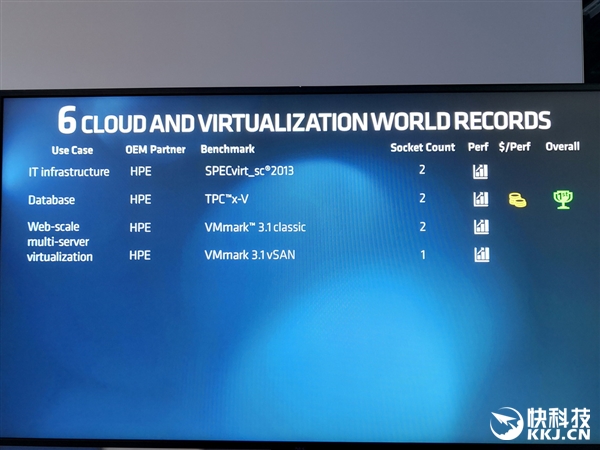Click the 'Perf' column header
Viewport: 600px width, 450px height.
coord(478,147)
